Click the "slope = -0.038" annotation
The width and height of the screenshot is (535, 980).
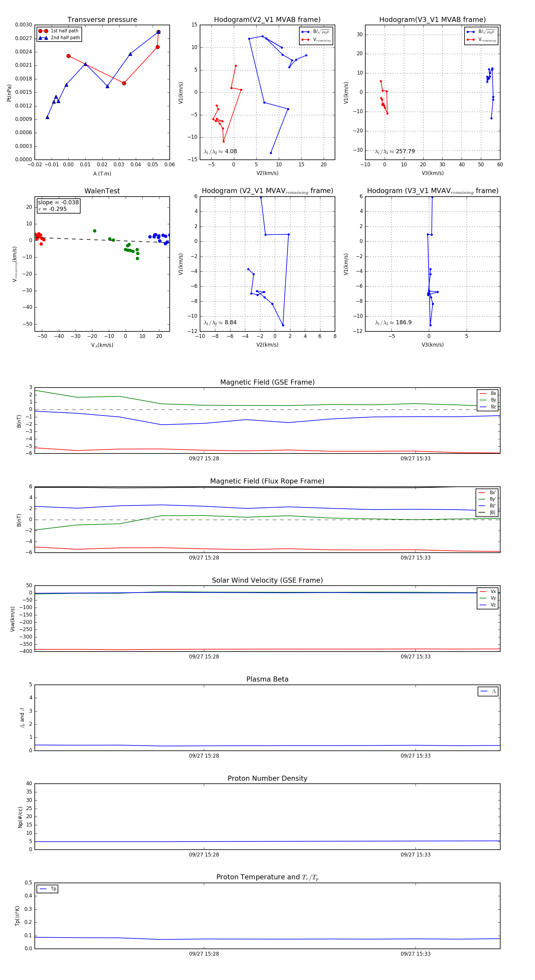click(x=58, y=203)
